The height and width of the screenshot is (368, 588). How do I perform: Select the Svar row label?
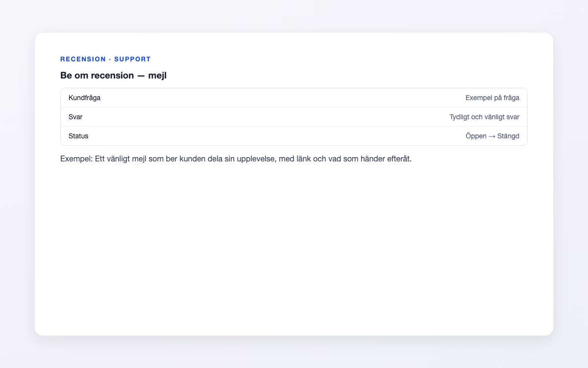[x=75, y=117]
